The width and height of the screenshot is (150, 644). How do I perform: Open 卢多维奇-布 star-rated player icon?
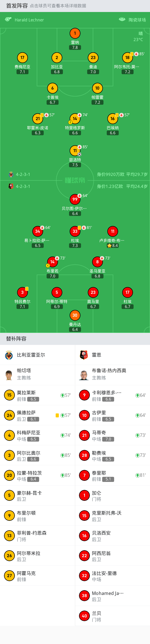pos(112,231)
